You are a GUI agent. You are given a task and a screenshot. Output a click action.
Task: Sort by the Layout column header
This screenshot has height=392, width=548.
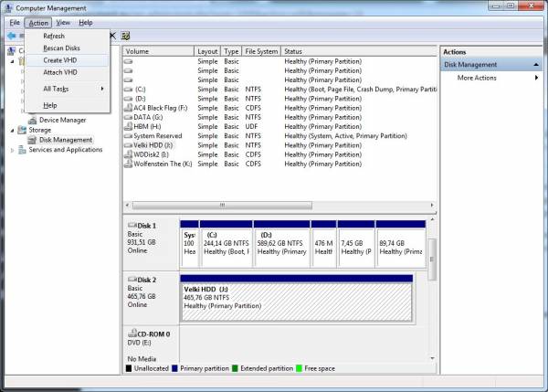pyautogui.click(x=207, y=51)
